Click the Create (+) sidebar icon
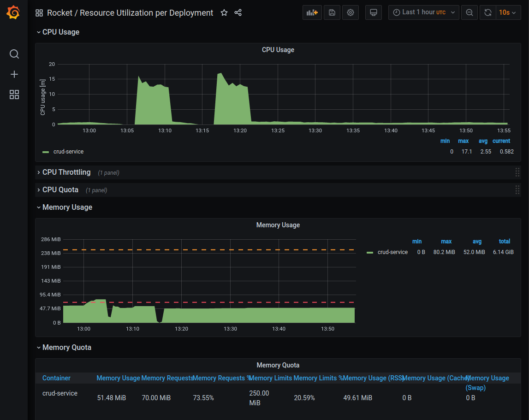 coord(14,74)
